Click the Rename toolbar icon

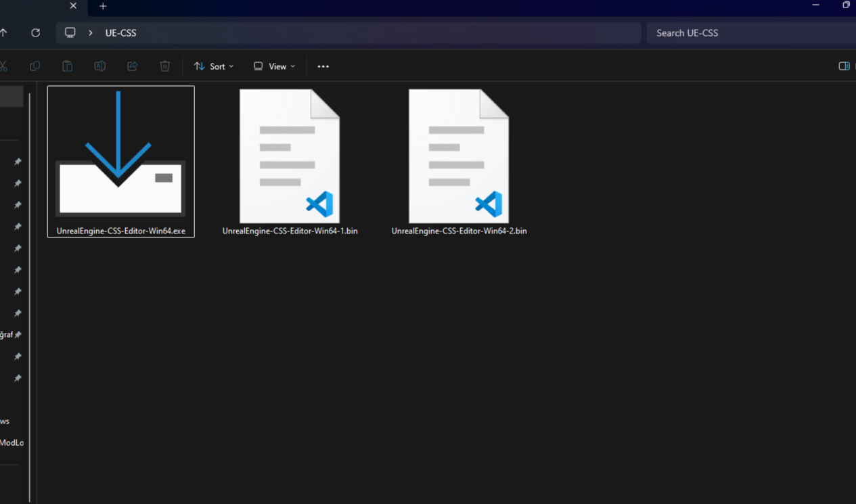tap(100, 66)
